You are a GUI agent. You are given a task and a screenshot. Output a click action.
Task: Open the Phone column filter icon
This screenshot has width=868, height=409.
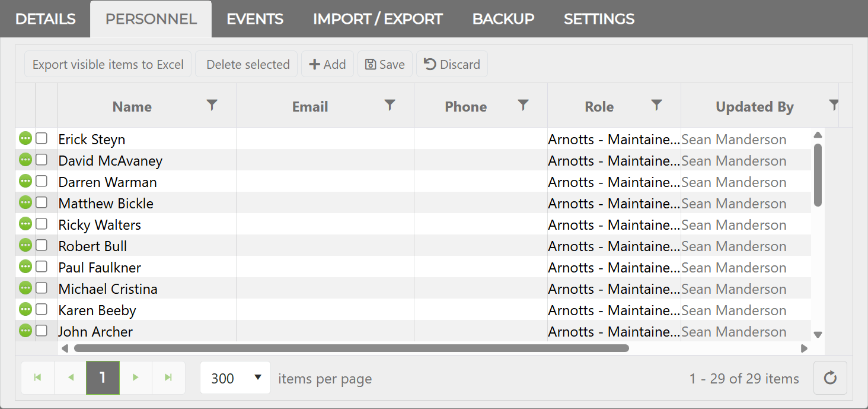click(x=523, y=105)
